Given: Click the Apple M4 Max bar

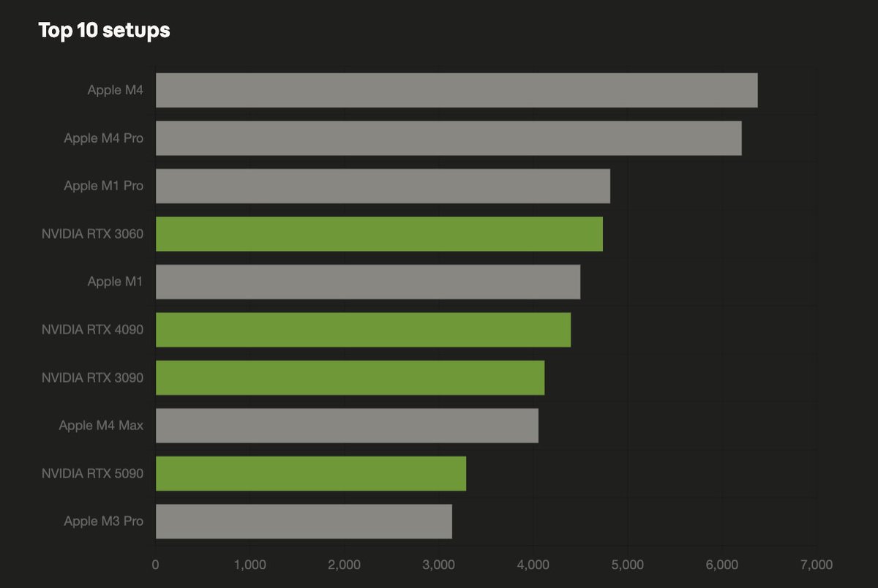Looking at the screenshot, I should pos(347,426).
